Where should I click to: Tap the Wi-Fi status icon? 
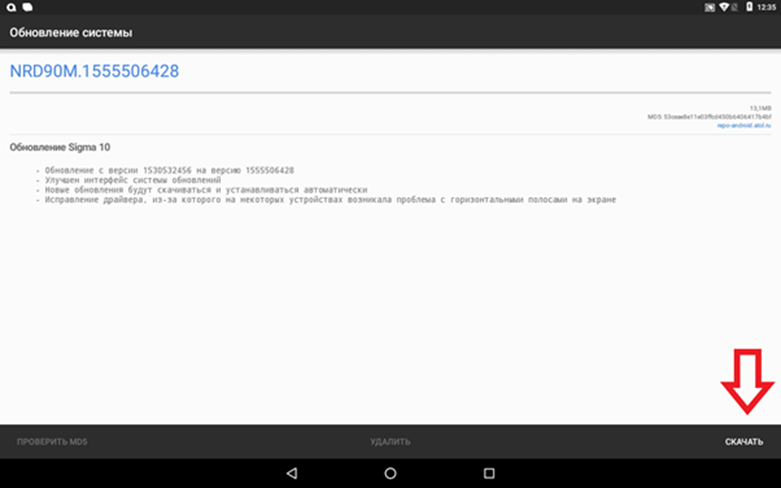point(725,7)
